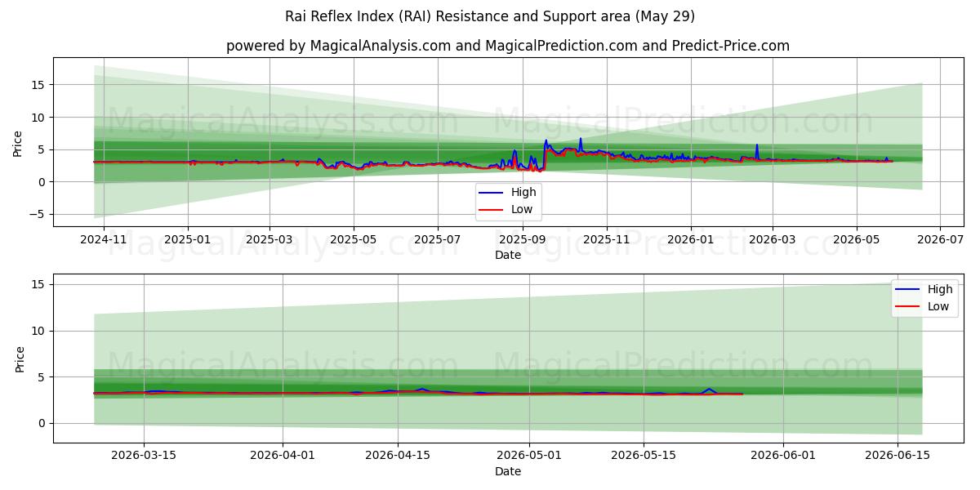
Task: Click the '2026-03-15' label in the bottom chart
Action: tap(144, 457)
